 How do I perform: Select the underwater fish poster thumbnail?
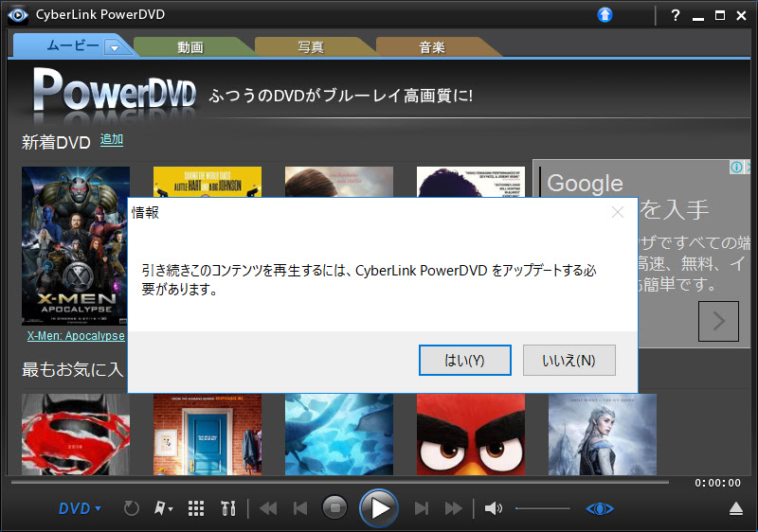[x=339, y=434]
